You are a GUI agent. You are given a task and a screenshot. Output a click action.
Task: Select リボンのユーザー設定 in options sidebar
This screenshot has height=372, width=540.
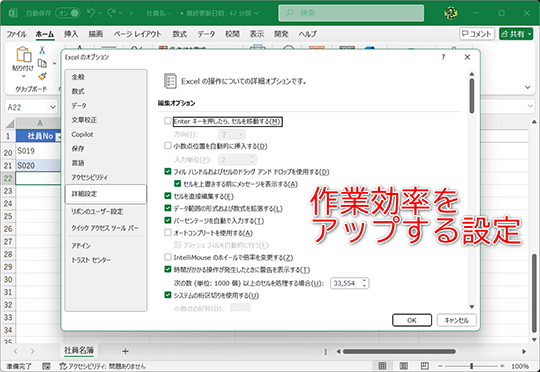(106, 211)
